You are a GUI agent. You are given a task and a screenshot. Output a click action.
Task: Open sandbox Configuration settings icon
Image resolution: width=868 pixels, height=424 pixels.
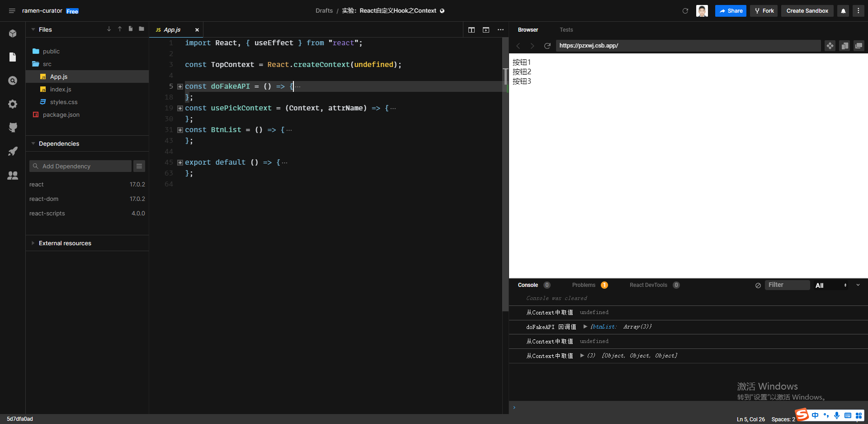[x=13, y=104]
